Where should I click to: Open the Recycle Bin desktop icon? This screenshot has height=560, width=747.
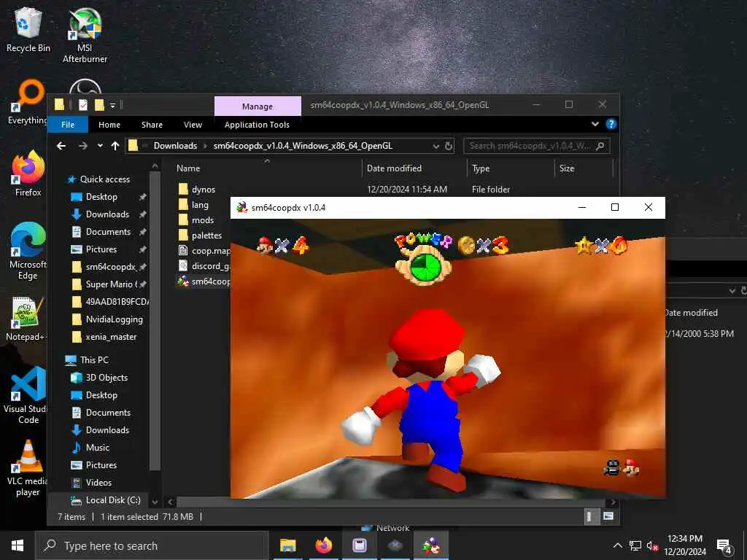tap(28, 29)
